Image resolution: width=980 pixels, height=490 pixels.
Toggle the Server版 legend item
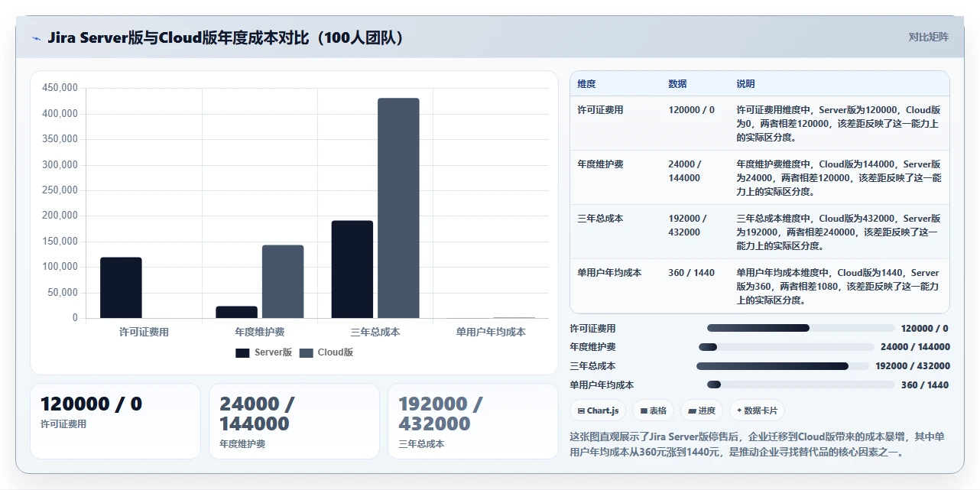coord(264,352)
